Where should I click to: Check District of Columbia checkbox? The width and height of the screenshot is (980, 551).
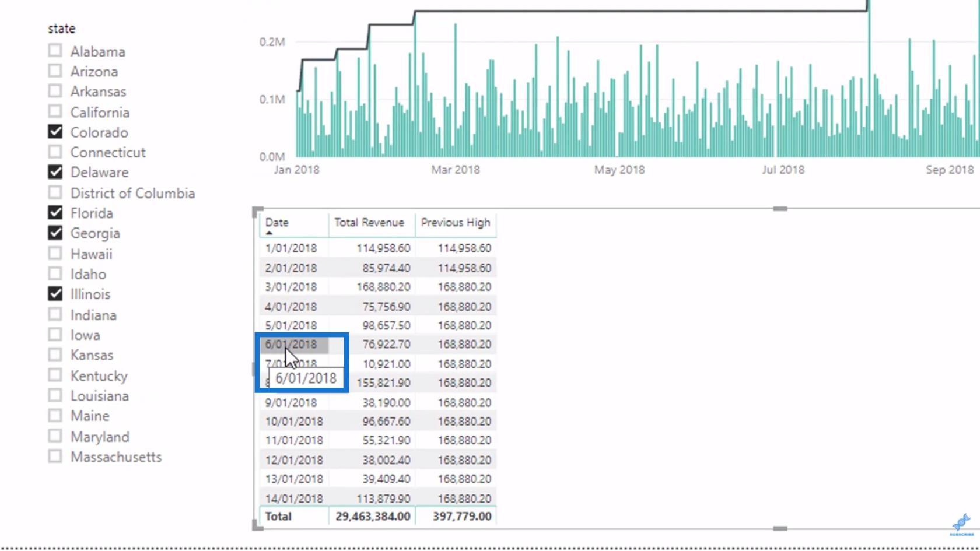(55, 192)
